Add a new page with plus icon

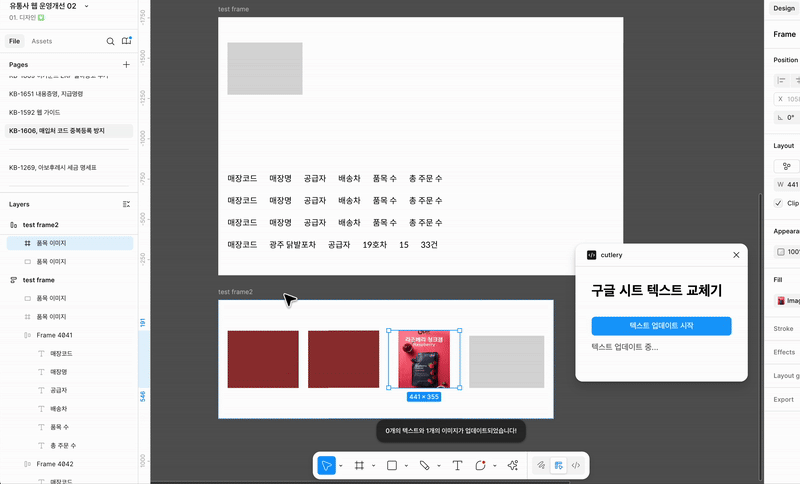coord(126,64)
